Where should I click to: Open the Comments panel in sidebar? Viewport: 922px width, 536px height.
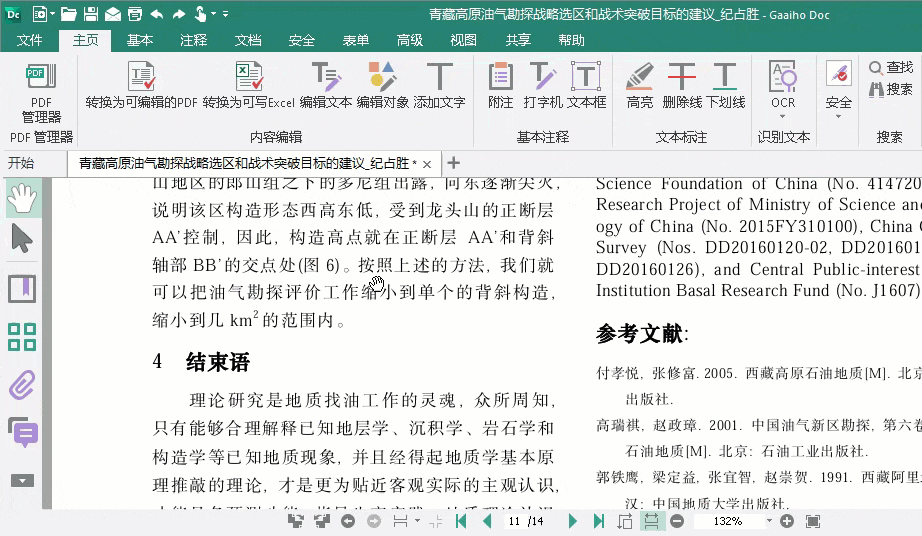[x=23, y=432]
